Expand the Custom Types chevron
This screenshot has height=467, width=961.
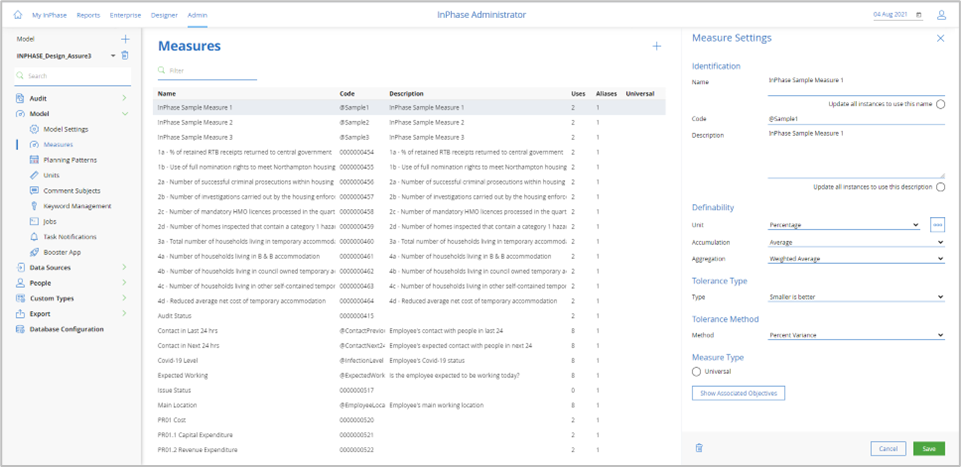click(124, 298)
